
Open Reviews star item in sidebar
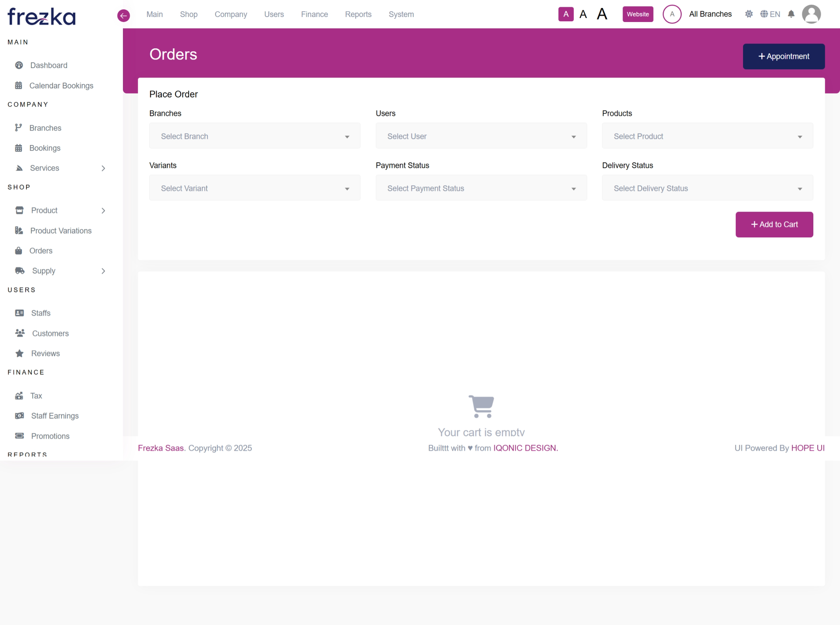[45, 353]
